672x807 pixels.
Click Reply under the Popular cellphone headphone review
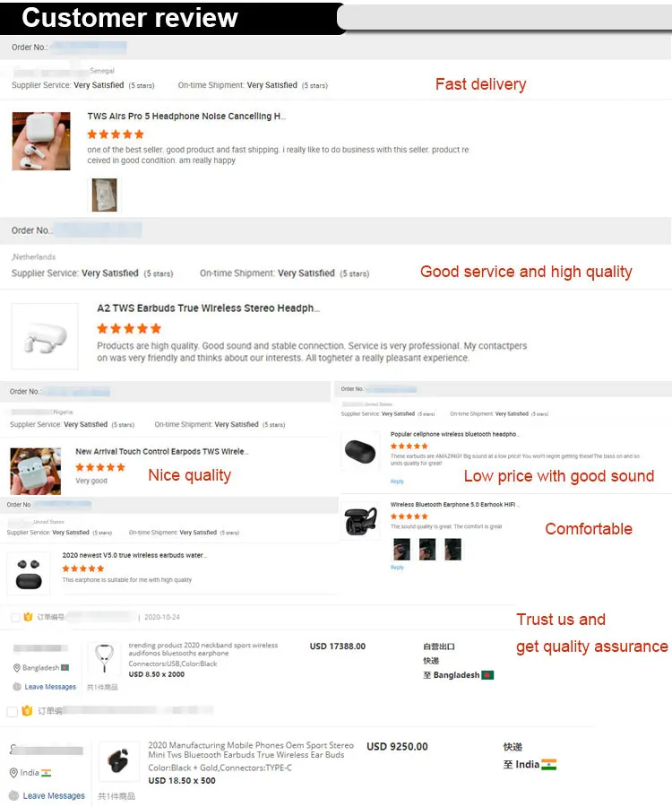397,482
